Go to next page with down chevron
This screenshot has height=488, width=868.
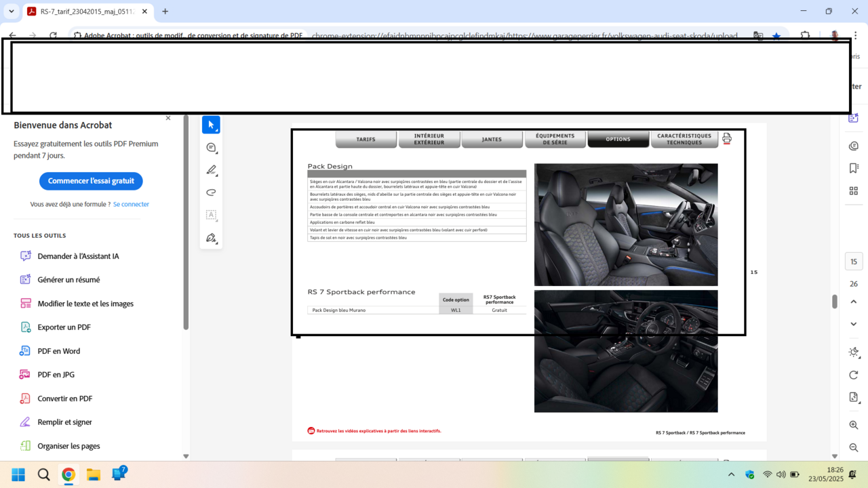pos(854,324)
